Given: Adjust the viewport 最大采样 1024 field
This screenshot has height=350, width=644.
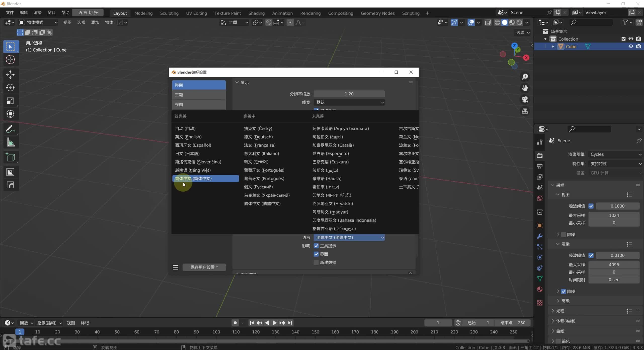Looking at the screenshot, I should (614, 216).
